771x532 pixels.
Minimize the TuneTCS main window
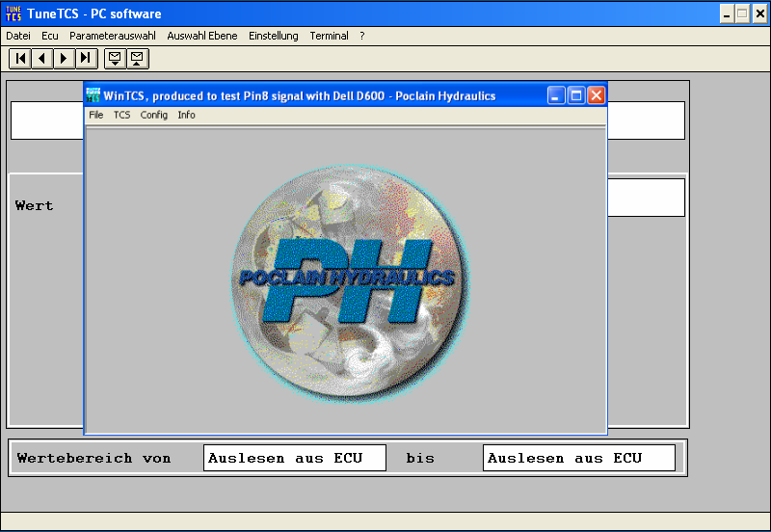(x=727, y=13)
